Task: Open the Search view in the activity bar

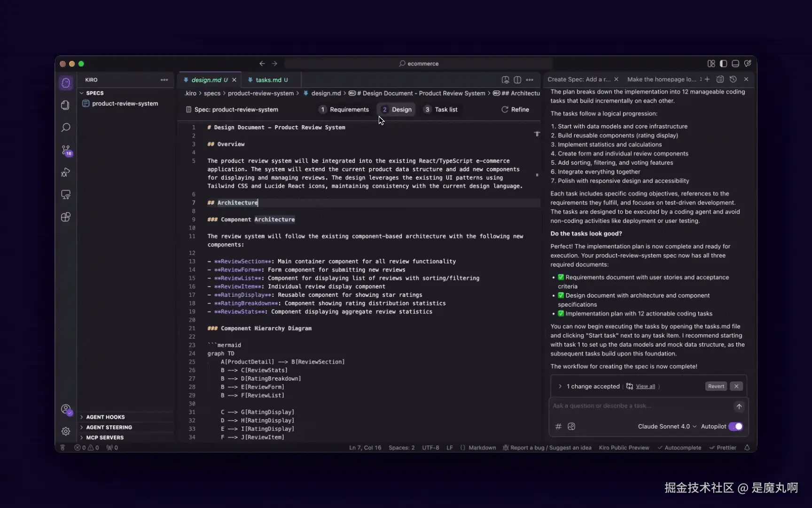Action: pyautogui.click(x=66, y=127)
